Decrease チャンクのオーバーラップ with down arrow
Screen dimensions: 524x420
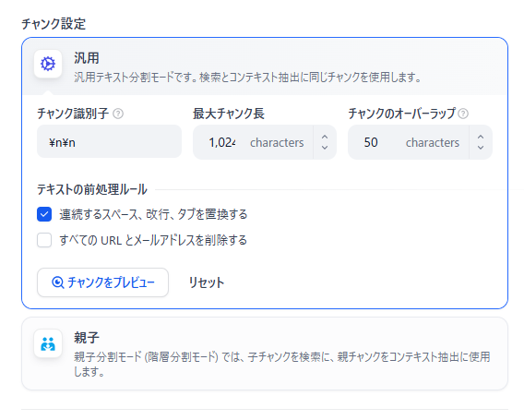pyautogui.click(x=481, y=148)
